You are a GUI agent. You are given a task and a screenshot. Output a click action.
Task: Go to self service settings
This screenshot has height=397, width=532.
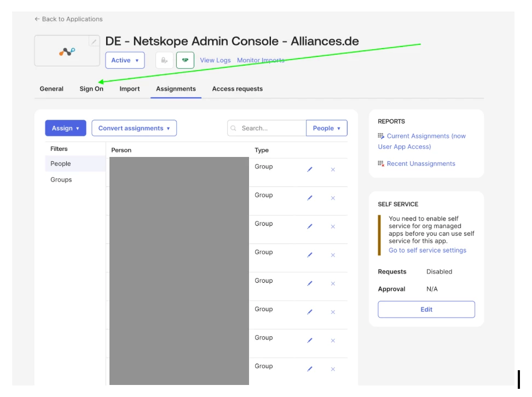[x=427, y=250]
